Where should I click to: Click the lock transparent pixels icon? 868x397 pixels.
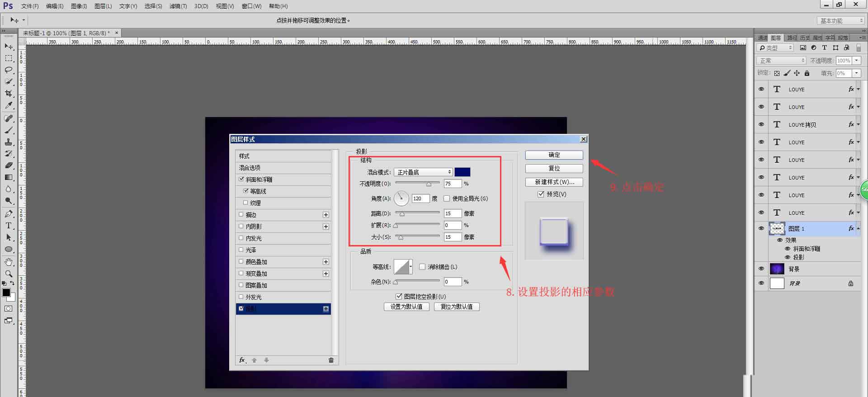point(777,73)
